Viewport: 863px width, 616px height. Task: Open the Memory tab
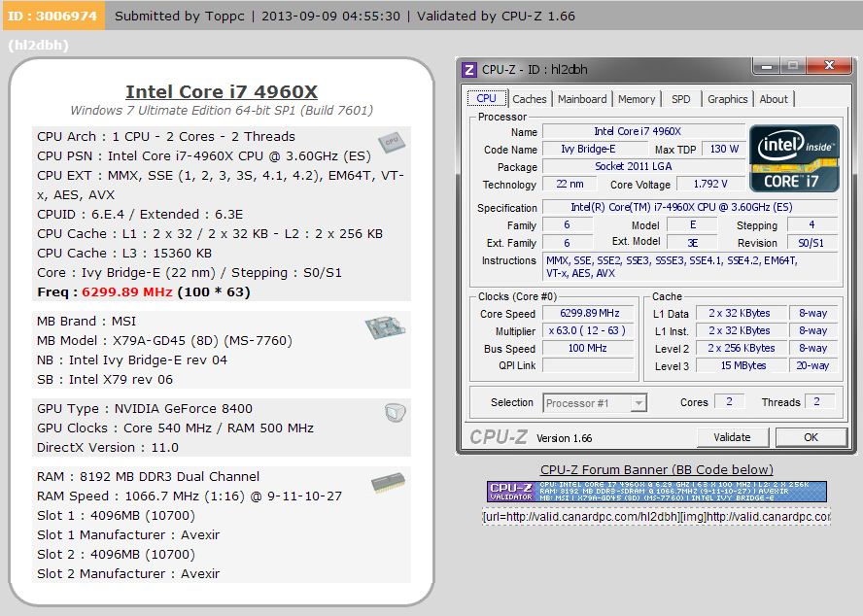(637, 99)
